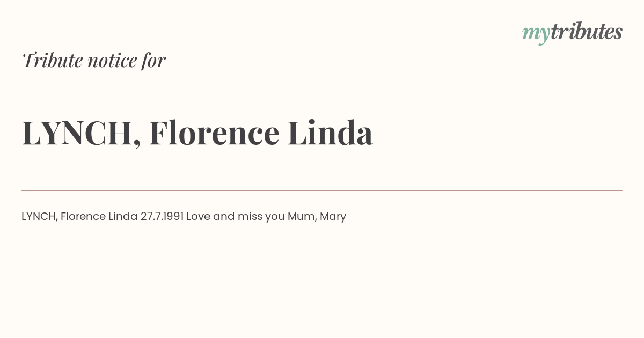Click the grey "tributes" part of the logo
This screenshot has width=644, height=338.
[x=587, y=32]
